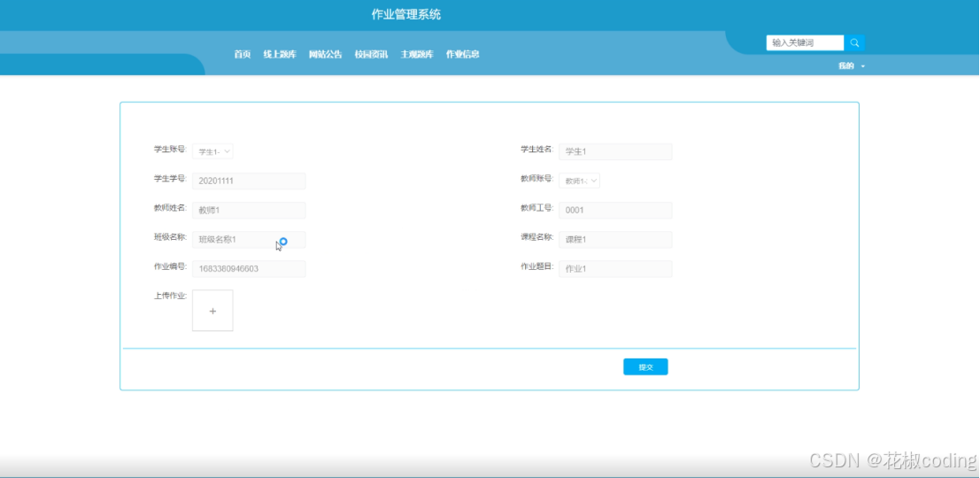The width and height of the screenshot is (980, 478).
Task: Open the 校园资讯 menu item
Action: pos(371,54)
